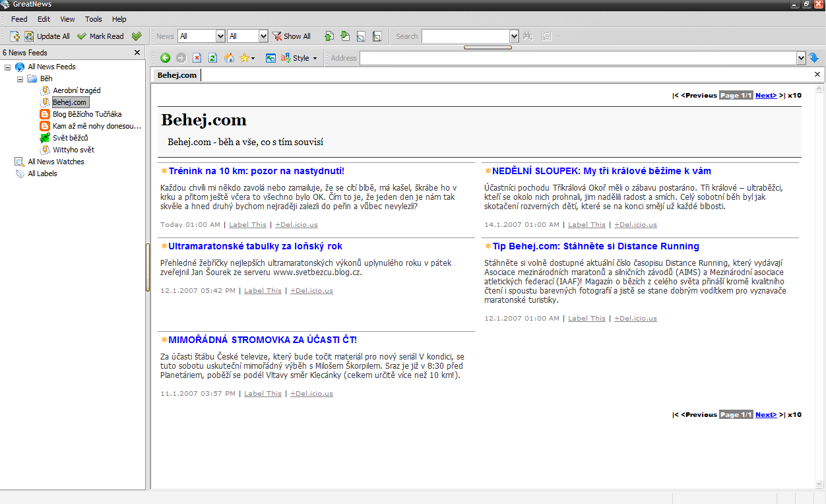Click the double-checkmark mark all read icon

[x=137, y=36]
